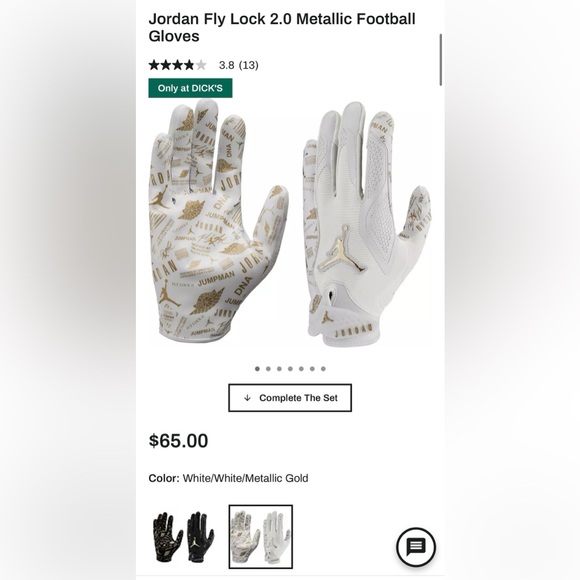The width and height of the screenshot is (580, 580).
Task: Tap the $65.00 price text
Action: click(178, 441)
